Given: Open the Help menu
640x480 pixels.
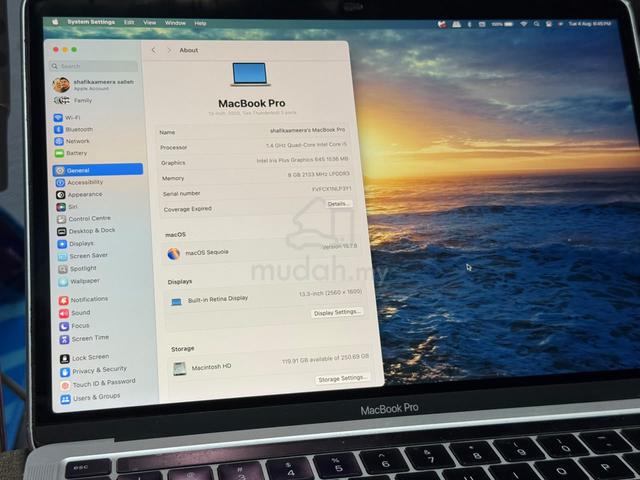Looking at the screenshot, I should point(200,24).
